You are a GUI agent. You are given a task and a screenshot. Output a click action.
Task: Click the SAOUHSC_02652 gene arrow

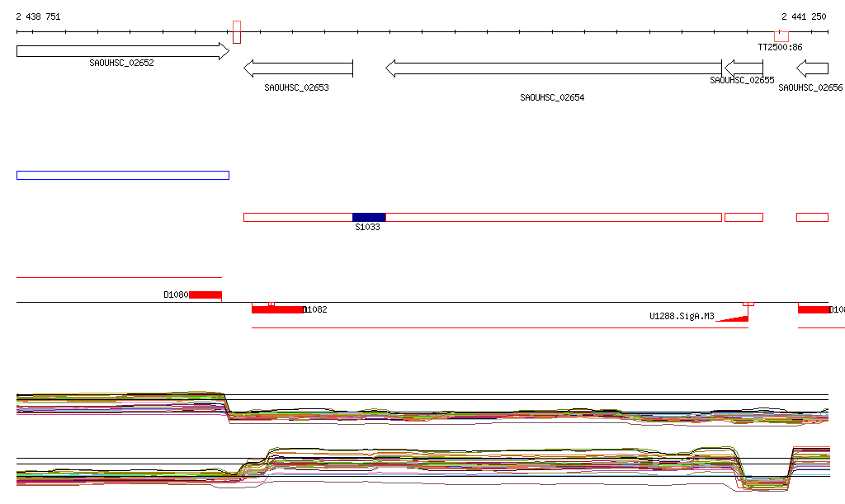click(123, 51)
